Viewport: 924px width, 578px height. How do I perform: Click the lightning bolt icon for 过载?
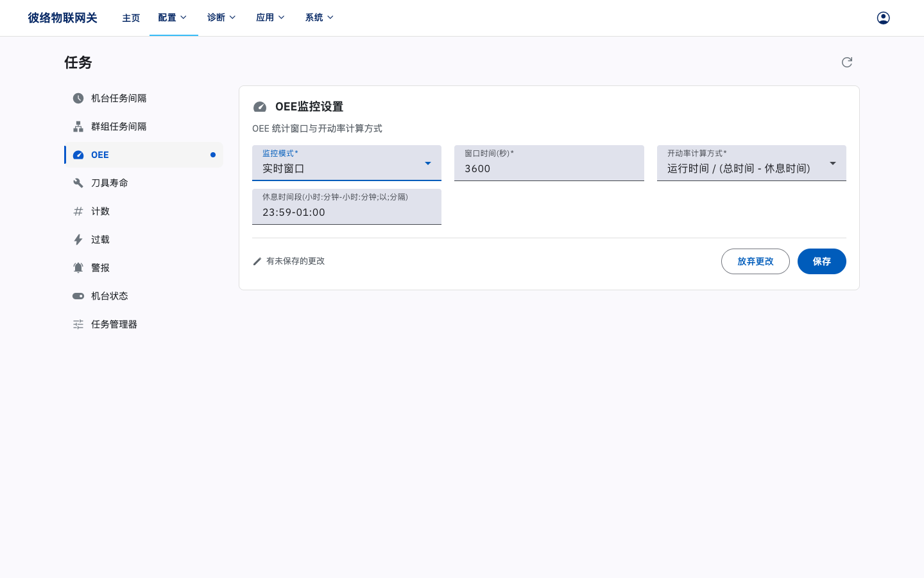[78, 240]
